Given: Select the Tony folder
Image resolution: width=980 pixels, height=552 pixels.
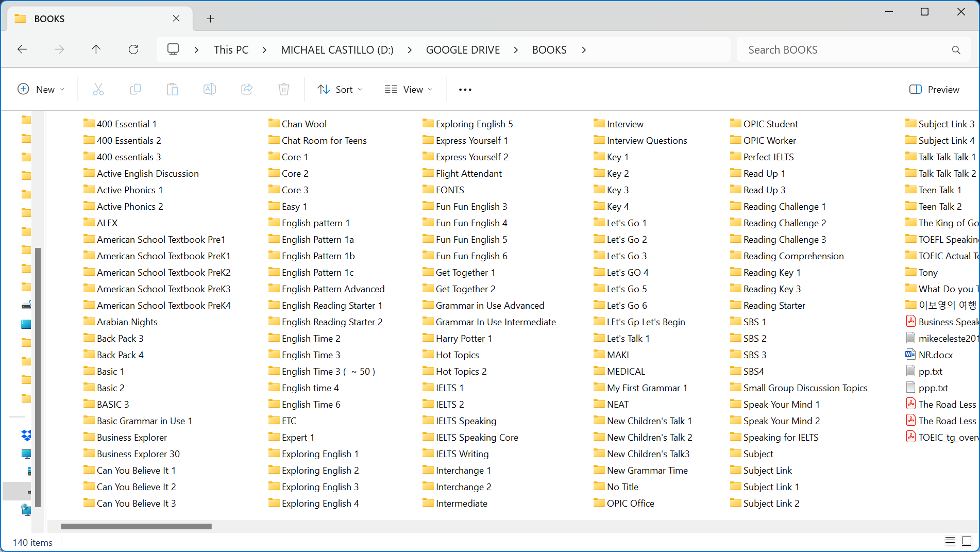Looking at the screenshot, I should [922, 272].
